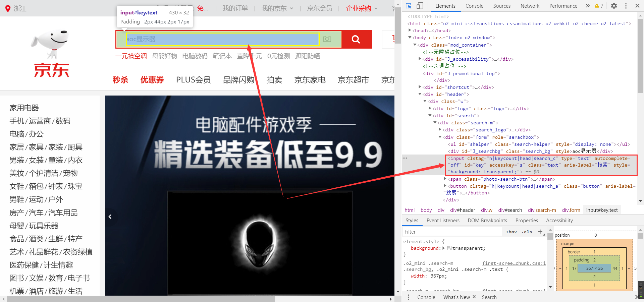644x302 pixels.
Task: Open the PLUS会员 navigation link
Action: pyautogui.click(x=194, y=80)
